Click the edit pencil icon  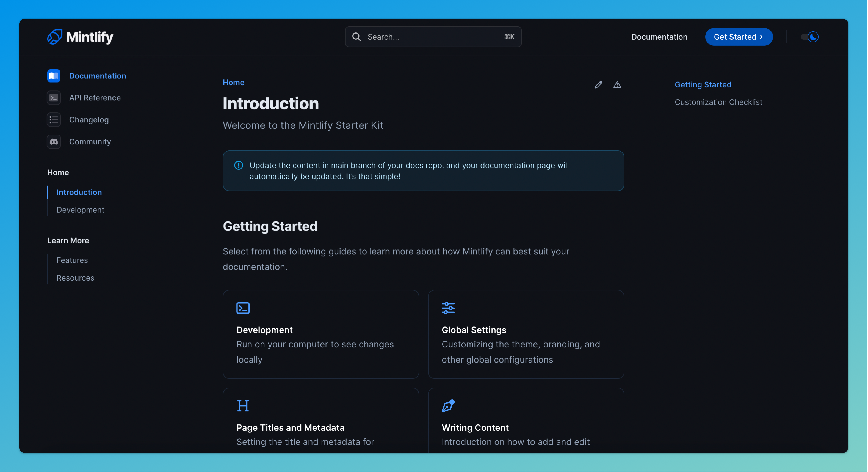coord(598,84)
